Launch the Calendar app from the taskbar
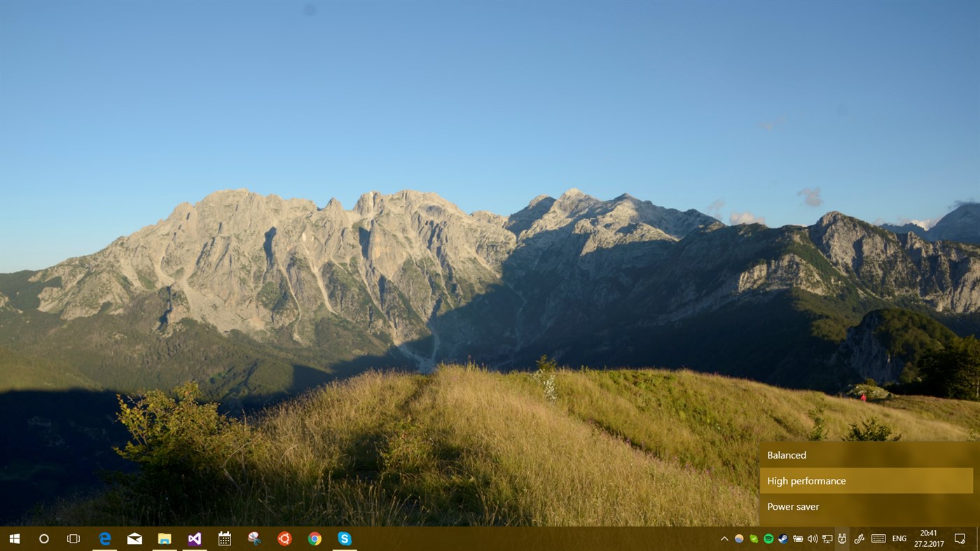This screenshot has width=980, height=551. (x=224, y=538)
